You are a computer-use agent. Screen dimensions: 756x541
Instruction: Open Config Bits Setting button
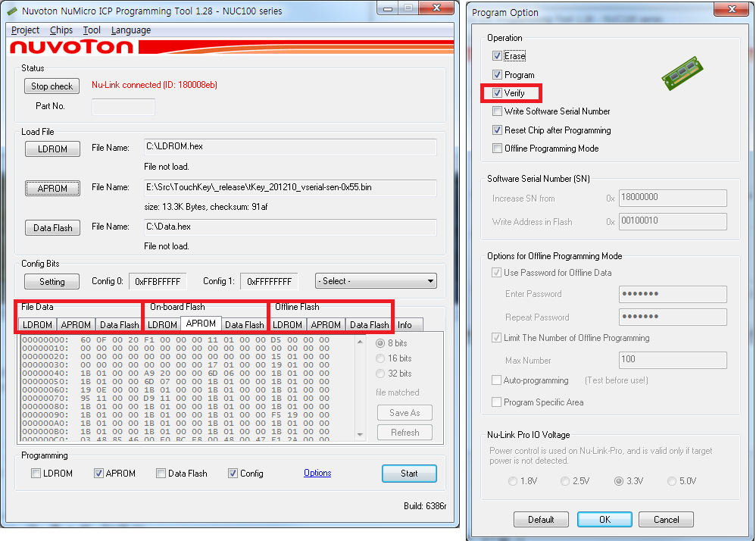(52, 282)
